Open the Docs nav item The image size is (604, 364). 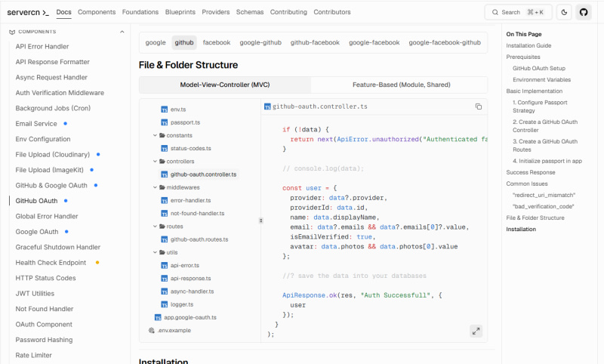[x=63, y=12]
